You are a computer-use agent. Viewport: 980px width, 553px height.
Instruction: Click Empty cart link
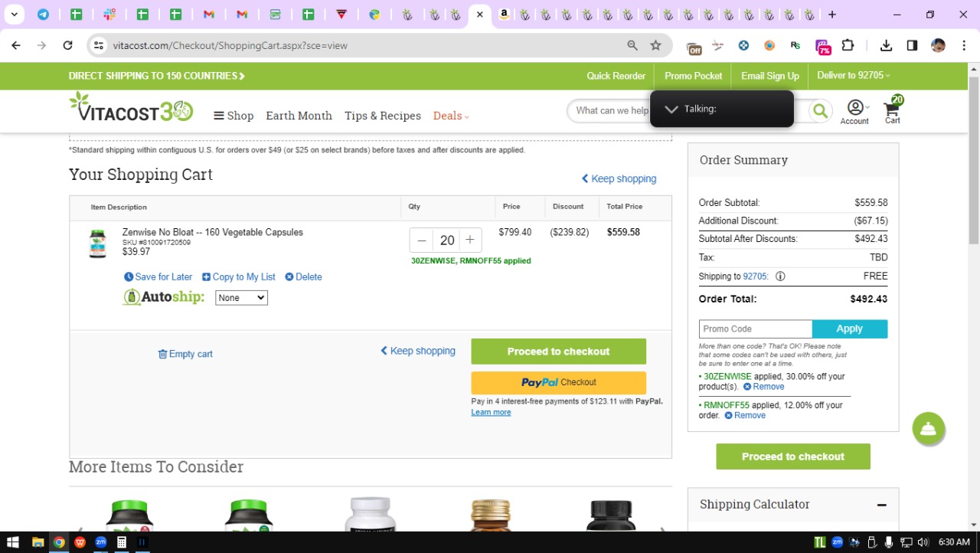click(185, 354)
